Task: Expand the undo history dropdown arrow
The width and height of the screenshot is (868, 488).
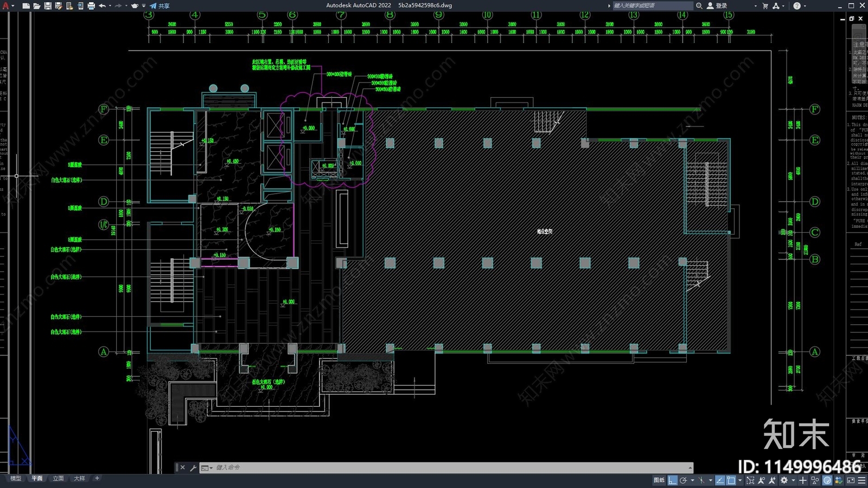Action: [x=110, y=5]
